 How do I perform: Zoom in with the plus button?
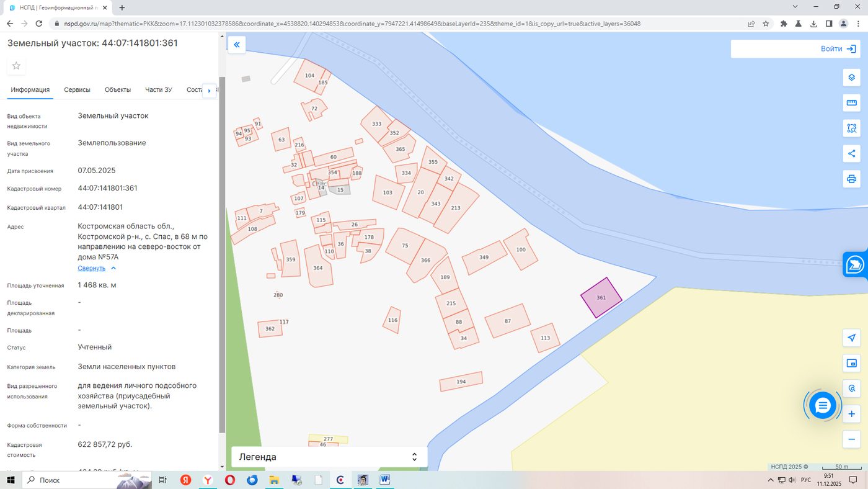[852, 414]
